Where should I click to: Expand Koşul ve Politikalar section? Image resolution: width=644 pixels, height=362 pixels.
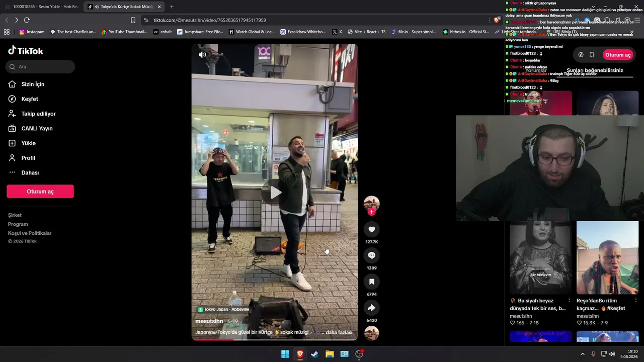point(30,233)
